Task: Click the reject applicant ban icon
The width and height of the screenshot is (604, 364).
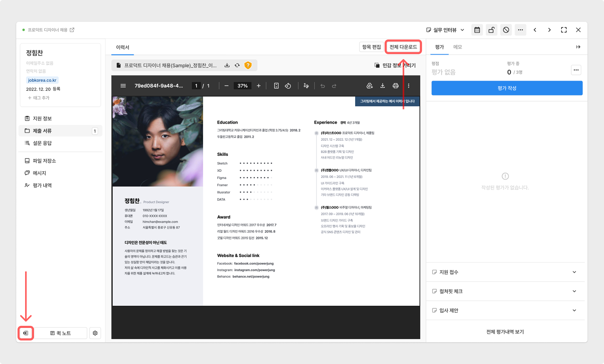Action: click(x=506, y=30)
